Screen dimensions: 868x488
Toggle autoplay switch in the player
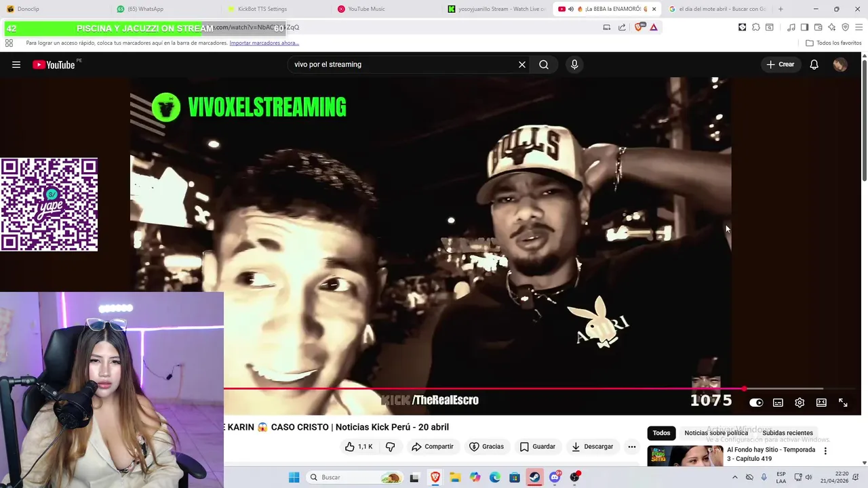pos(756,403)
